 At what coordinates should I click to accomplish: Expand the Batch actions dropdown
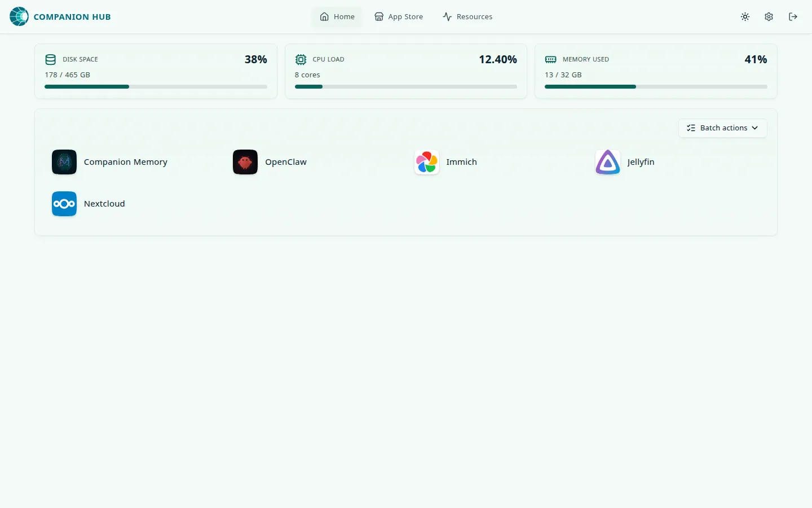pos(722,128)
